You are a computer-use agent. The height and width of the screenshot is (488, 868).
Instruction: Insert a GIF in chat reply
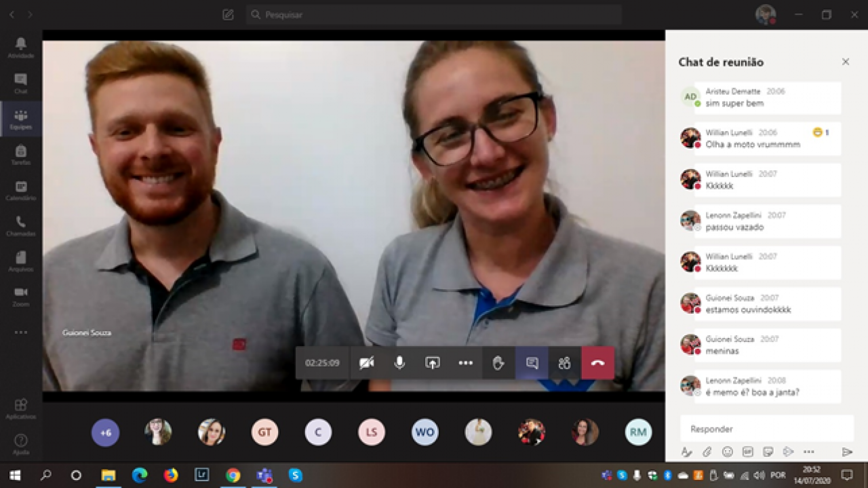747,452
